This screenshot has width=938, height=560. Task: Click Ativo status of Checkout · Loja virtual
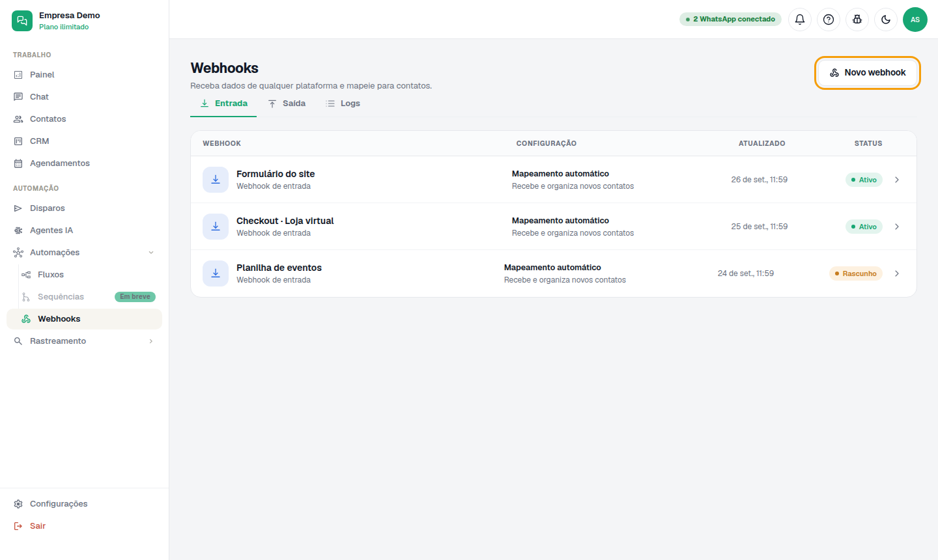(x=864, y=227)
